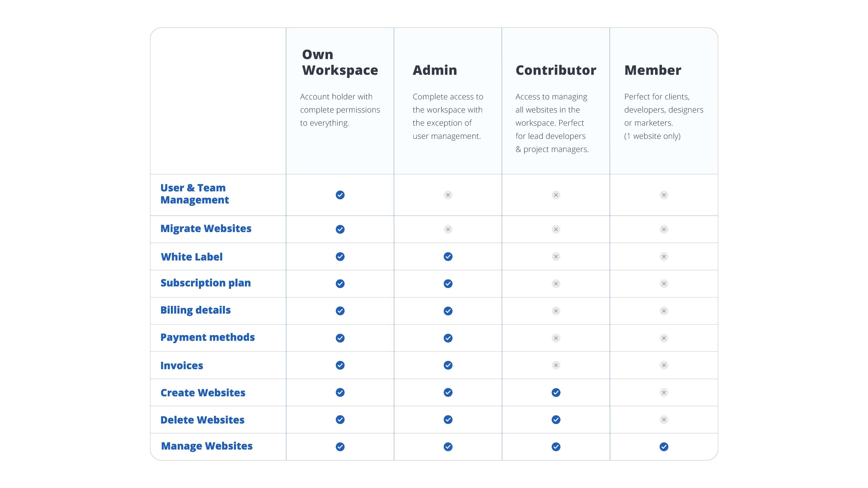The height and width of the screenshot is (488, 868).
Task: Click 'Access to managing all websites' description
Action: (x=552, y=123)
